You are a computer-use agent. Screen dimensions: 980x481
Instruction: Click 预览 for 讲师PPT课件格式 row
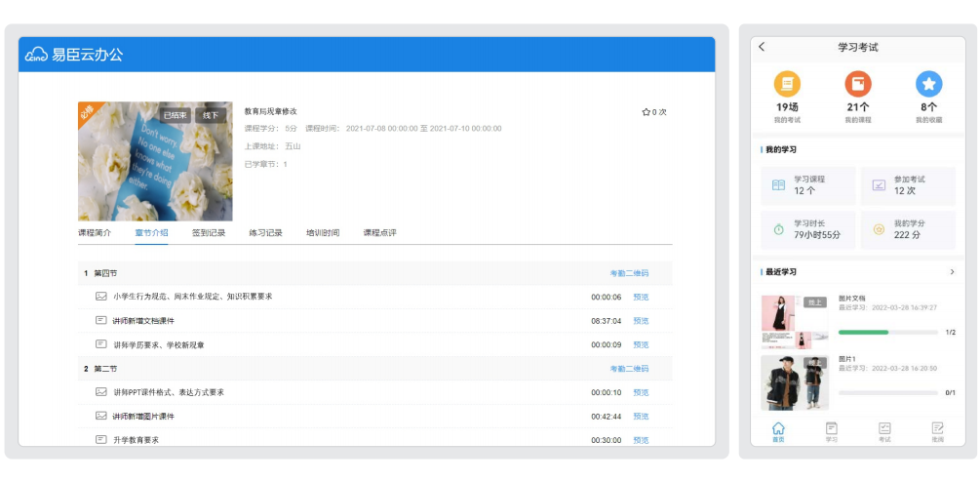pos(641,393)
